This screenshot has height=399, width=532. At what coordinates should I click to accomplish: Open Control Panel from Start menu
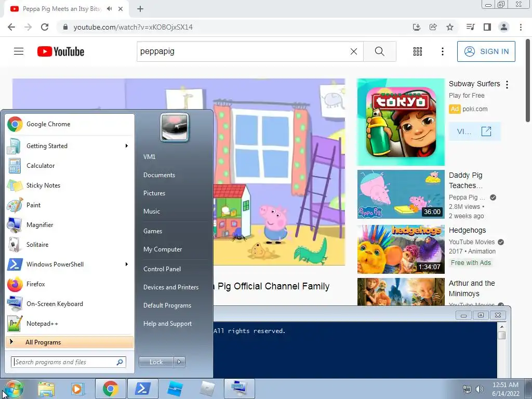[x=162, y=269]
